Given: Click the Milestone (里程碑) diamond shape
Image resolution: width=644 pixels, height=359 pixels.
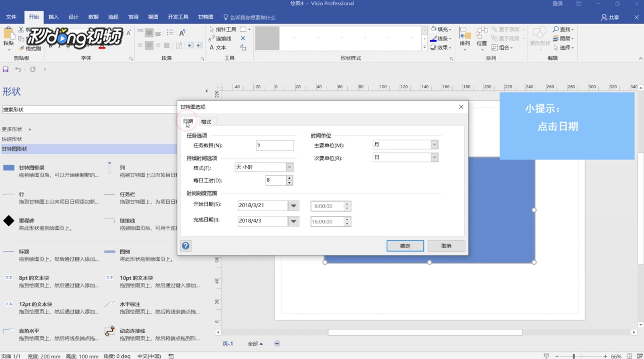Looking at the screenshot, I should (9, 221).
